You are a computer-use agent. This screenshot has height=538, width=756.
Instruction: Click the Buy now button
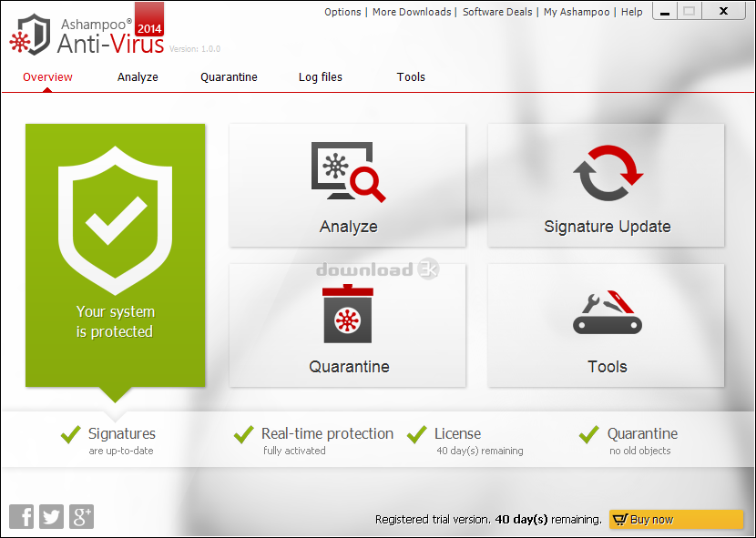coord(676,519)
